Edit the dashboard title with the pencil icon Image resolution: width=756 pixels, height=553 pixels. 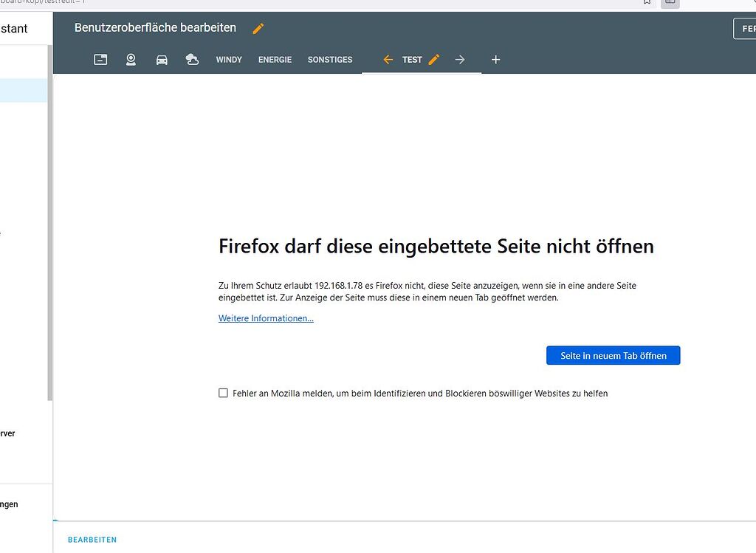click(258, 27)
